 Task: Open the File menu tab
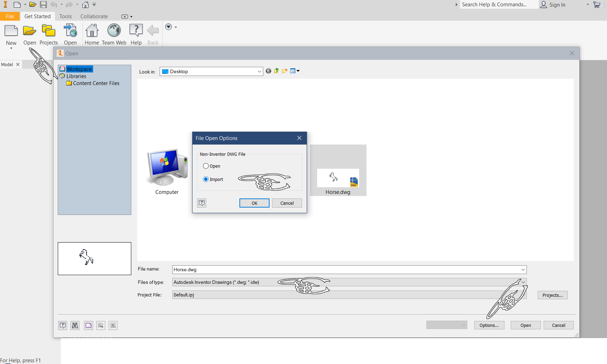(x=10, y=16)
